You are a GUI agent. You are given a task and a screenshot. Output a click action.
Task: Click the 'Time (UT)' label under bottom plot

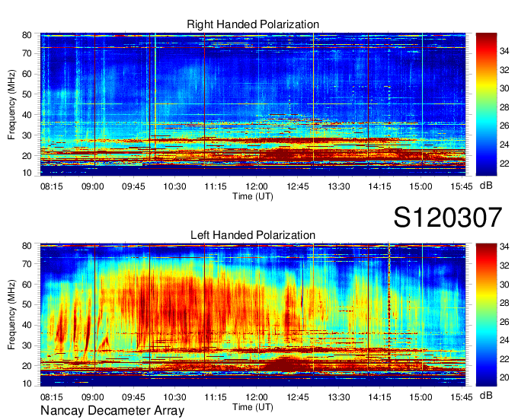tap(253, 407)
